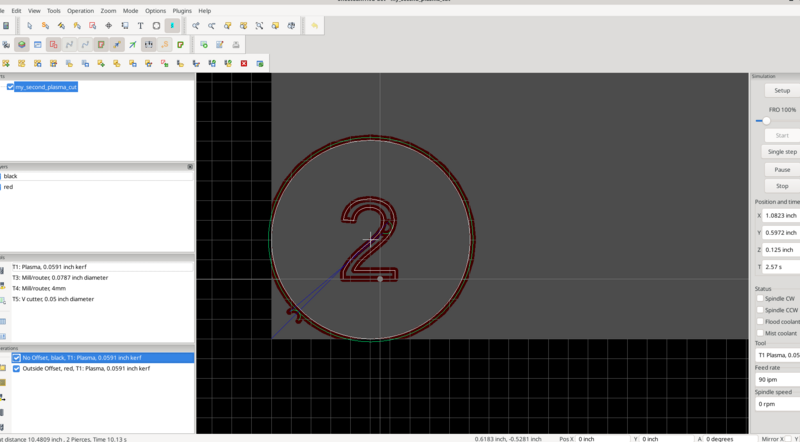Toggle the Spindle CCW checkbox

pos(760,310)
